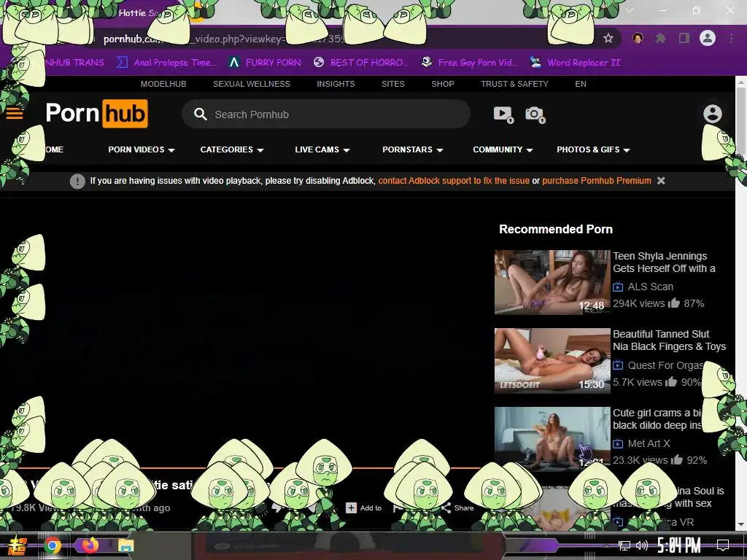Screen dimensions: 747x560
Task: Click the upload video icon
Action: pyautogui.click(x=503, y=114)
